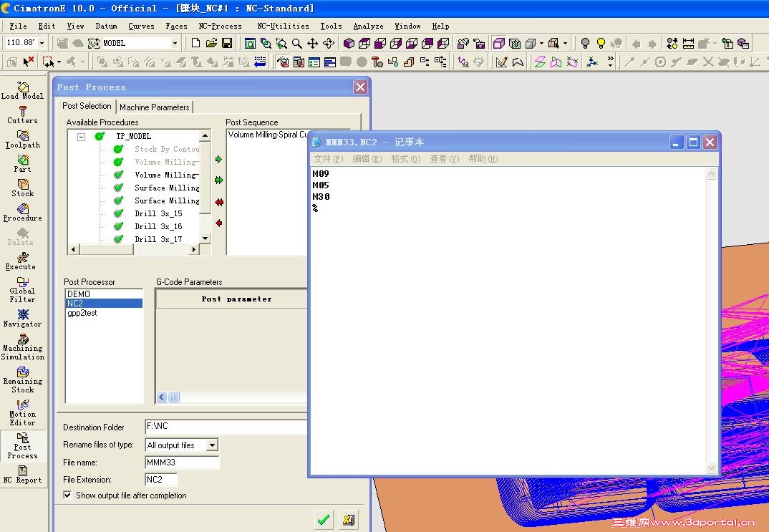Toggle green check on TP_MODEL
Screen dimensions: 769x532
(x=100, y=136)
